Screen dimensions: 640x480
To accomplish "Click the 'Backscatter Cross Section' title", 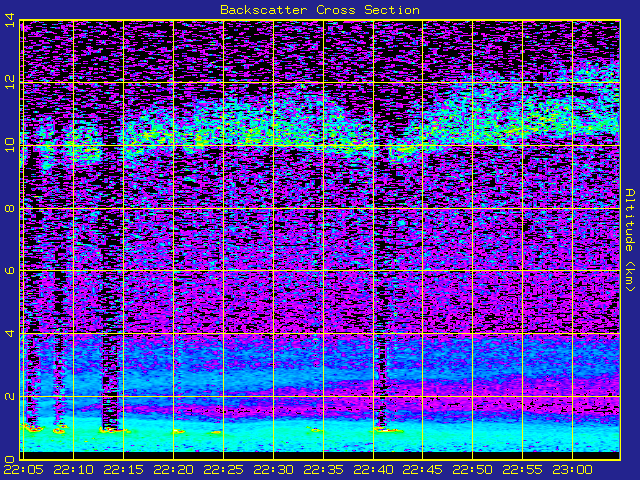I will pyautogui.click(x=320, y=10).
